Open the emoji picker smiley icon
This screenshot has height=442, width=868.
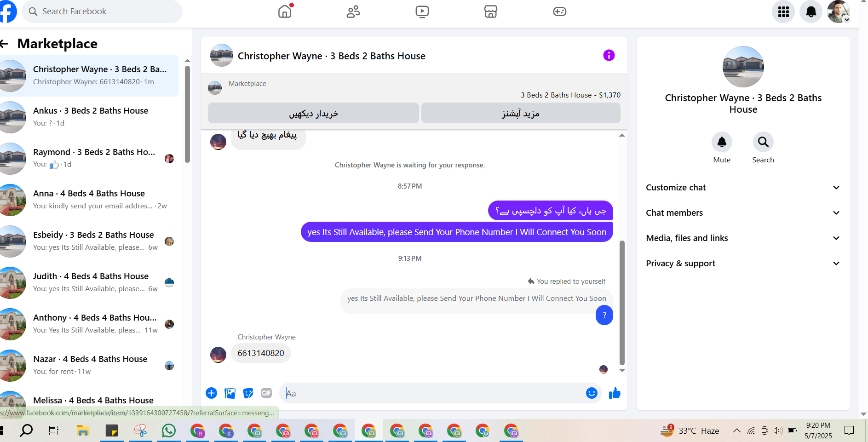pos(592,393)
